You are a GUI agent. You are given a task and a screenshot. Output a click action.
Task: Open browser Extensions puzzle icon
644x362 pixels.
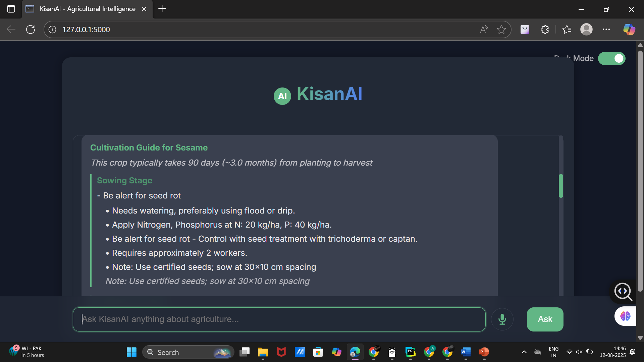tap(545, 29)
